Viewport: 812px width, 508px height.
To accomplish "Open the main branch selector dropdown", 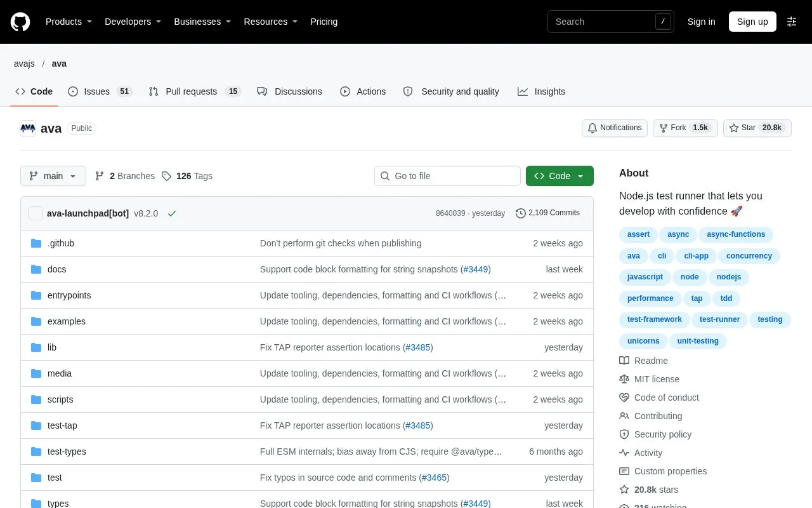I will pos(53,176).
